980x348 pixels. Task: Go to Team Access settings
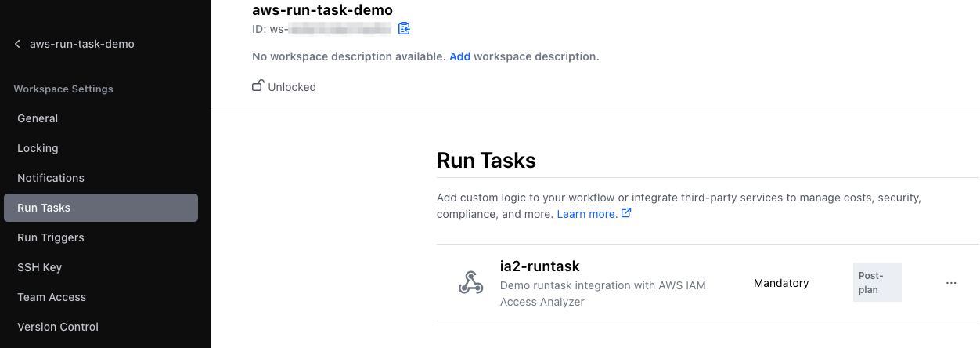click(x=101, y=297)
